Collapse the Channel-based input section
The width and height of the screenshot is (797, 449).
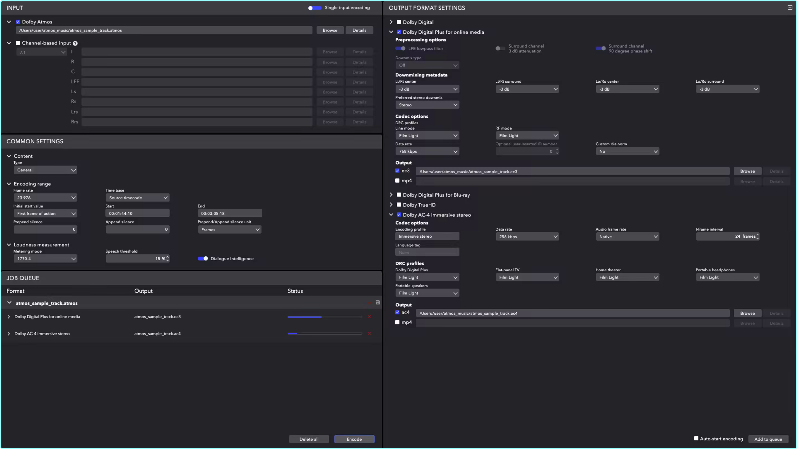[x=9, y=43]
